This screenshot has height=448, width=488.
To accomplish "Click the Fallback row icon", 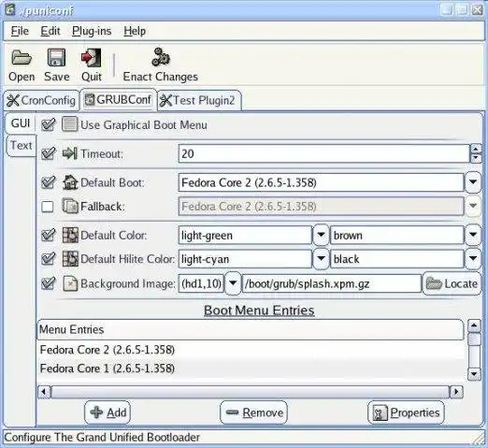I will (x=70, y=206).
